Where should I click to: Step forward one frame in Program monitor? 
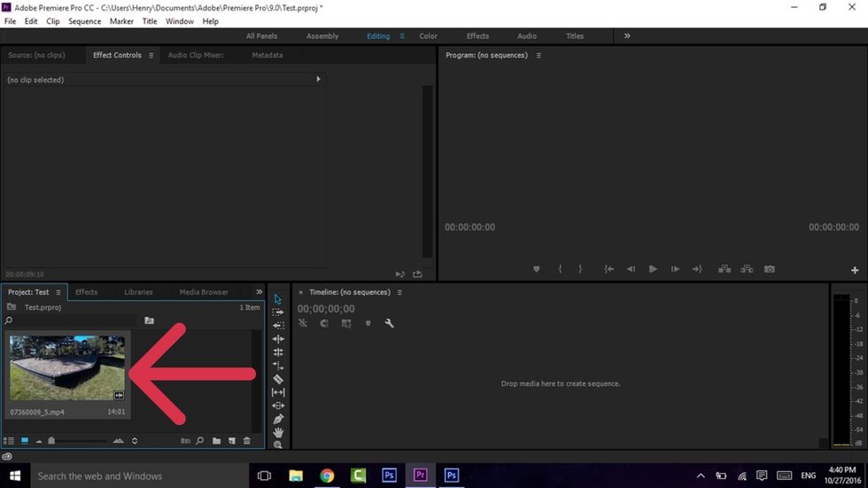point(675,269)
